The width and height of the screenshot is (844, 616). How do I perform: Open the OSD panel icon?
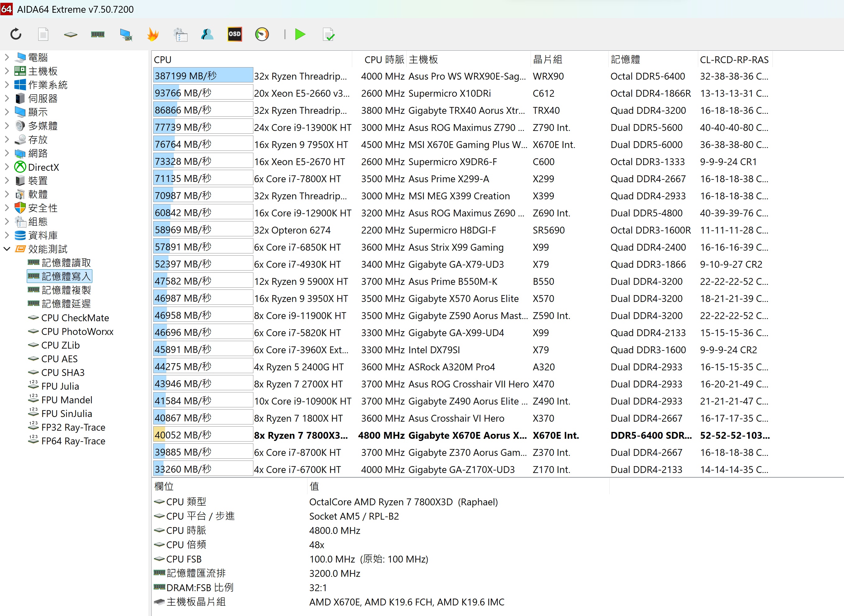click(234, 34)
